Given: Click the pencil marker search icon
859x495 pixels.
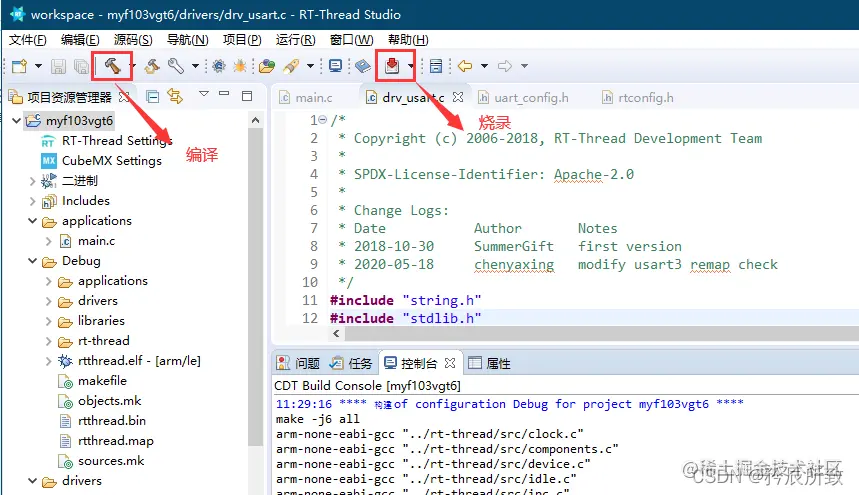Looking at the screenshot, I should pyautogui.click(x=291, y=66).
